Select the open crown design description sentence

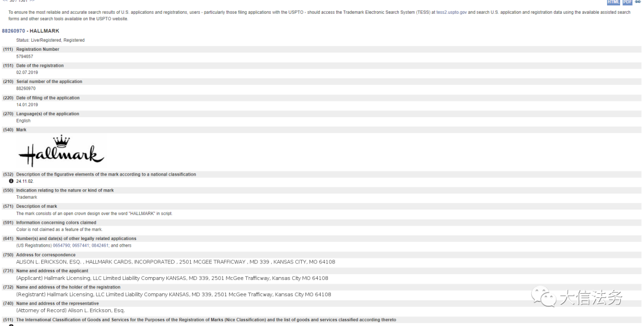[x=94, y=213]
